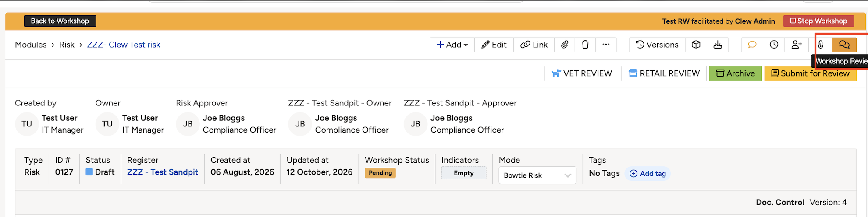
Task: Click the cube icon next to Versions
Action: tap(696, 45)
